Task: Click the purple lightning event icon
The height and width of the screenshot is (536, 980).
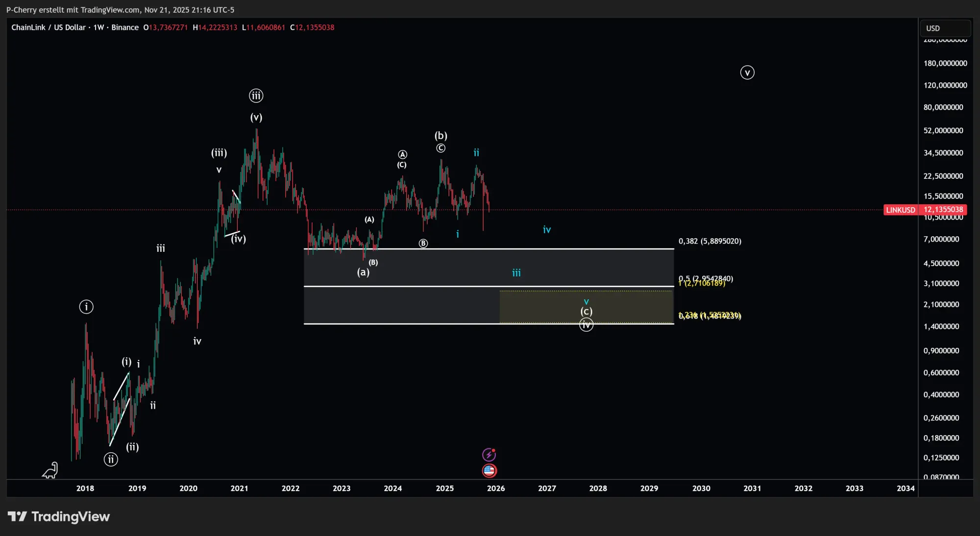Action: pyautogui.click(x=489, y=455)
